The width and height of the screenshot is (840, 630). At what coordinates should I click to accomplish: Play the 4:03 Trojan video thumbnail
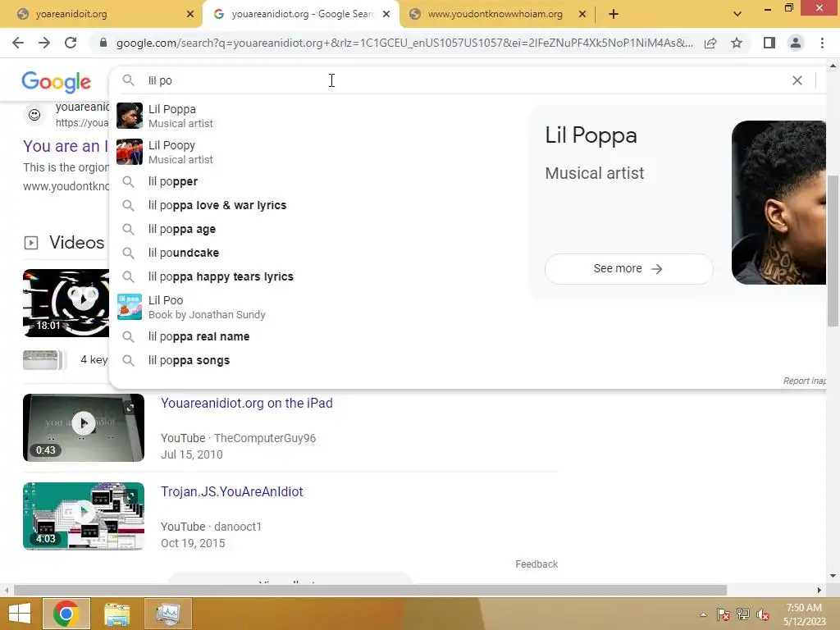(84, 516)
